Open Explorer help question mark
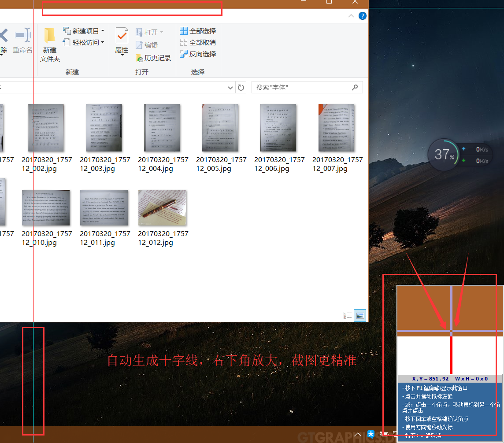 pos(362,16)
